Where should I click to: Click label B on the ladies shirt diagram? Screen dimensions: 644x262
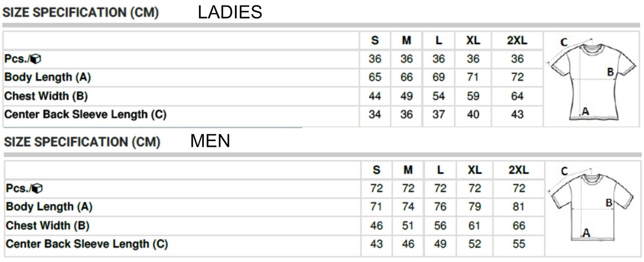pos(610,72)
